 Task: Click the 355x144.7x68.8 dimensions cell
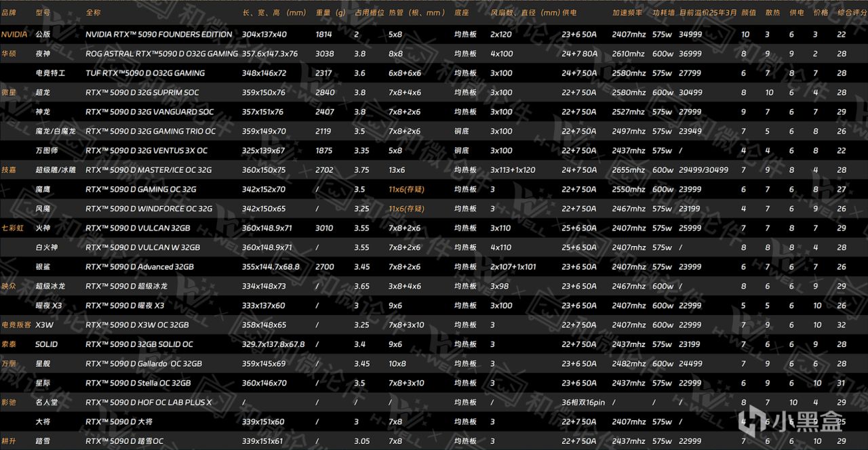pyautogui.click(x=271, y=267)
